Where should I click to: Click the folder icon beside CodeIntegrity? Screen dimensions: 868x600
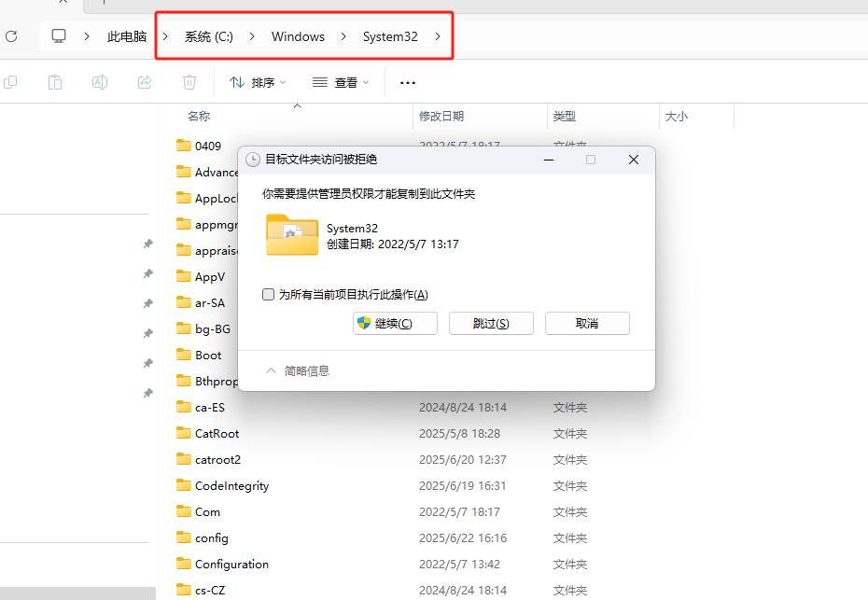[x=183, y=485]
